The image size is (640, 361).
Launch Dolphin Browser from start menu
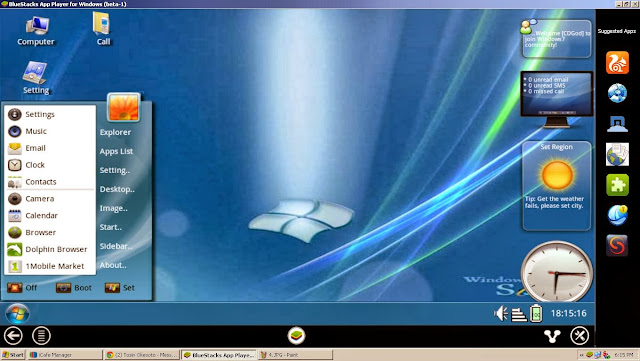pyautogui.click(x=50, y=249)
